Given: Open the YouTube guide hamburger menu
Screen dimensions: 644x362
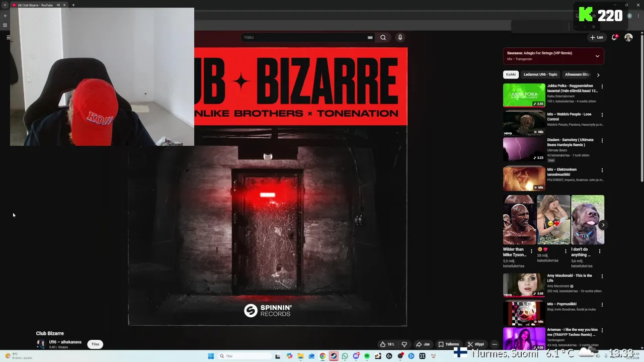Looking at the screenshot, I should coord(8,37).
